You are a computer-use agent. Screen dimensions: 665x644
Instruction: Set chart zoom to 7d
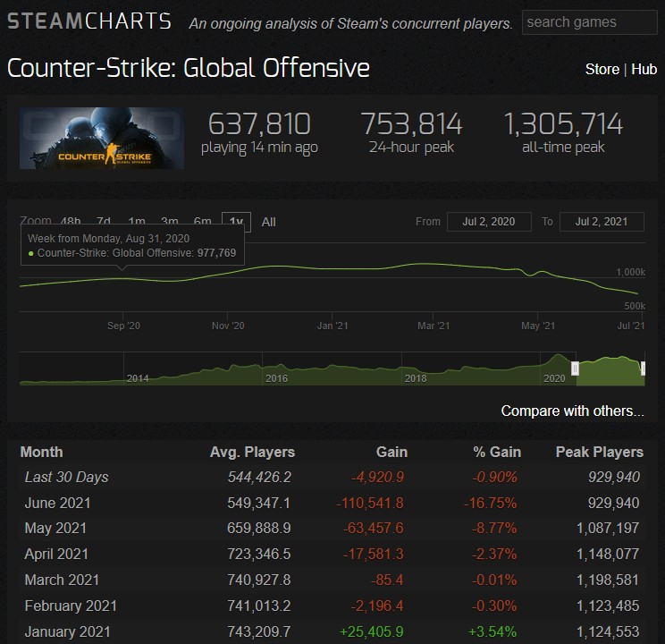pos(104,222)
